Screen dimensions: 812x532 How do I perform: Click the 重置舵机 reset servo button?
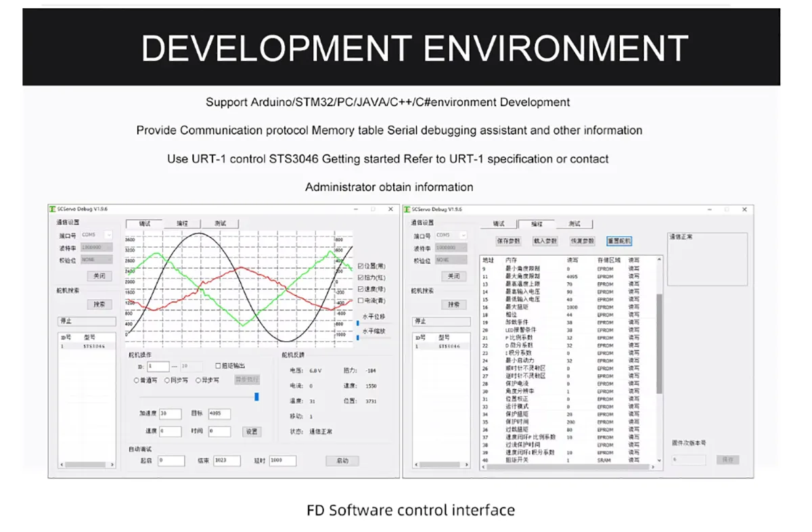click(618, 241)
